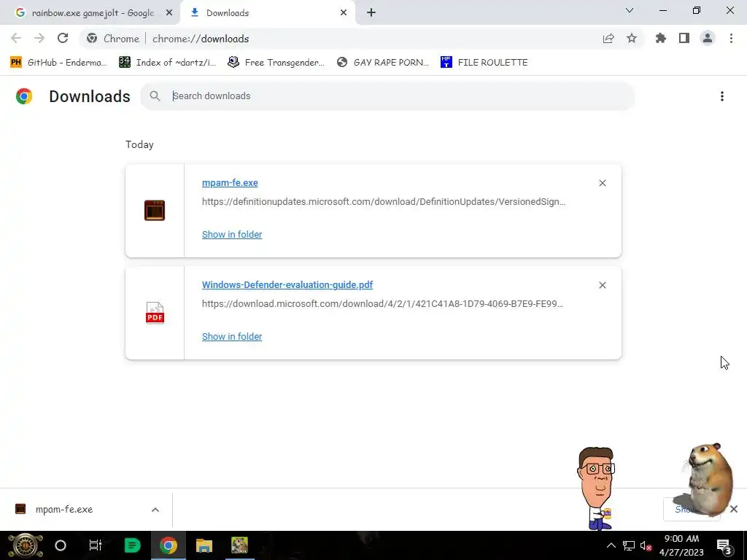This screenshot has width=747, height=560.
Task: Click the share page icon in address bar
Action: [608, 39]
